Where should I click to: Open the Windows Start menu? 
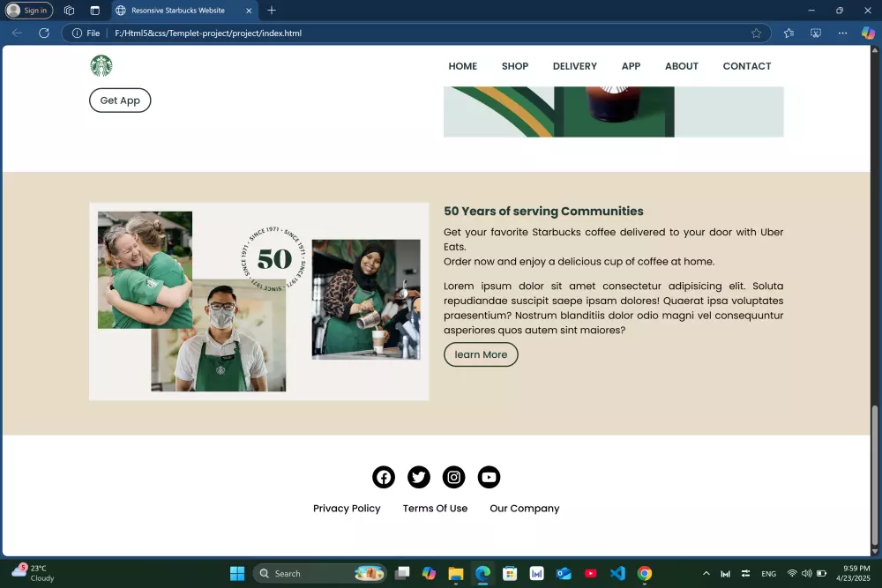click(x=237, y=573)
